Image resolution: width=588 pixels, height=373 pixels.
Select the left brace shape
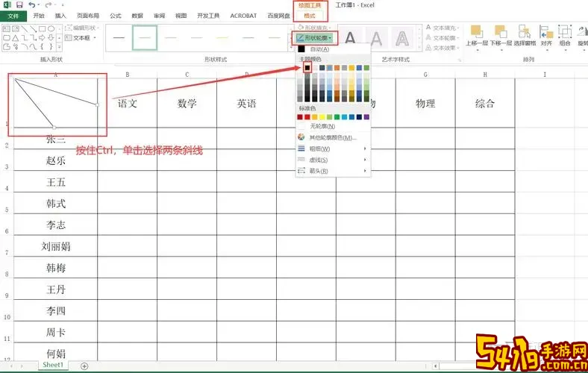click(42, 47)
